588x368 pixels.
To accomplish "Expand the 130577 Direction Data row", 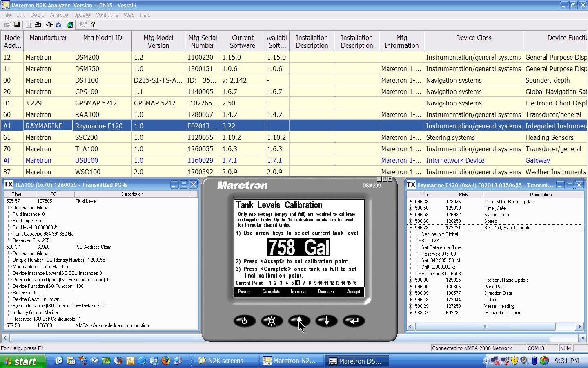I will [x=410, y=293].
